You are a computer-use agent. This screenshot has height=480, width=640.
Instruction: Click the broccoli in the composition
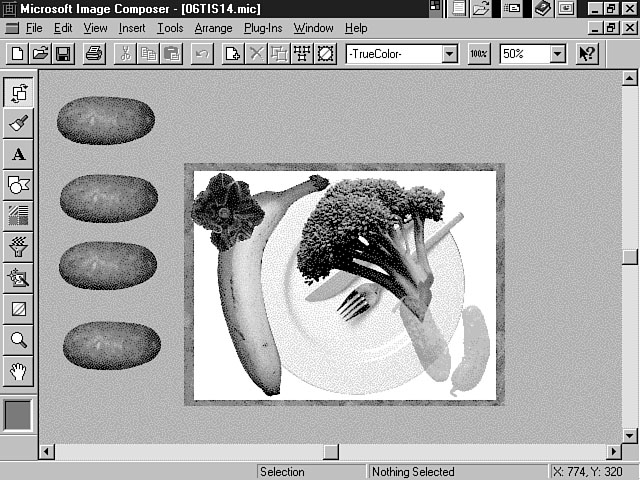tap(365, 225)
